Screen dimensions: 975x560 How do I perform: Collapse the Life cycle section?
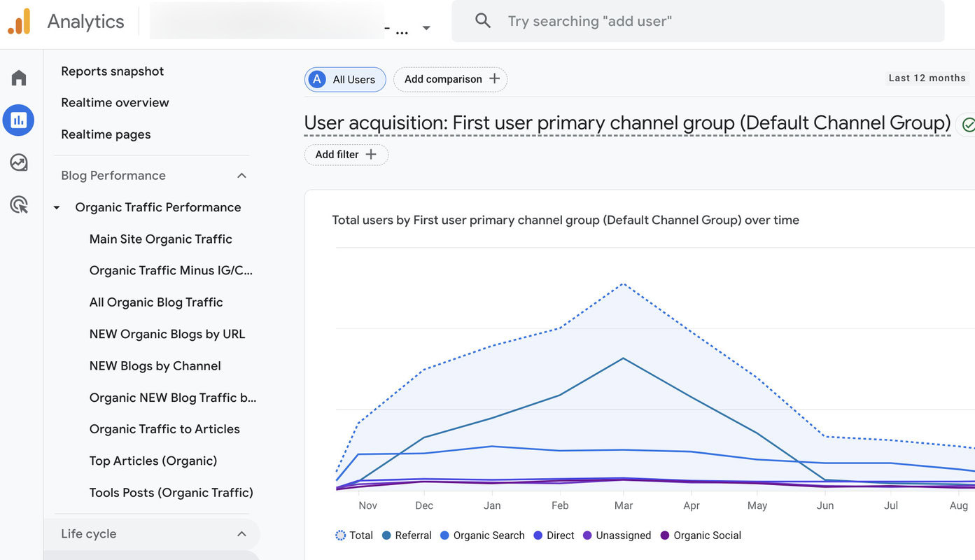(x=241, y=533)
